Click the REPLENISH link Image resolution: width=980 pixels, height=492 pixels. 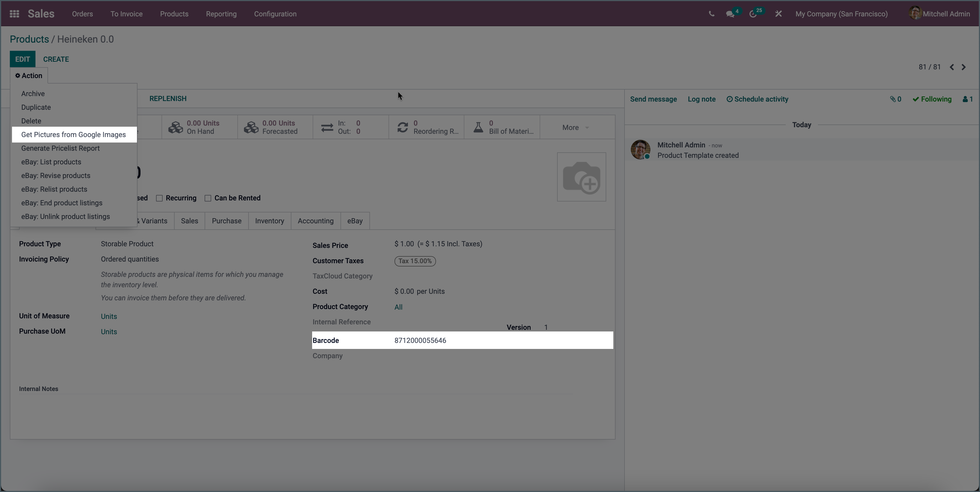coord(168,98)
